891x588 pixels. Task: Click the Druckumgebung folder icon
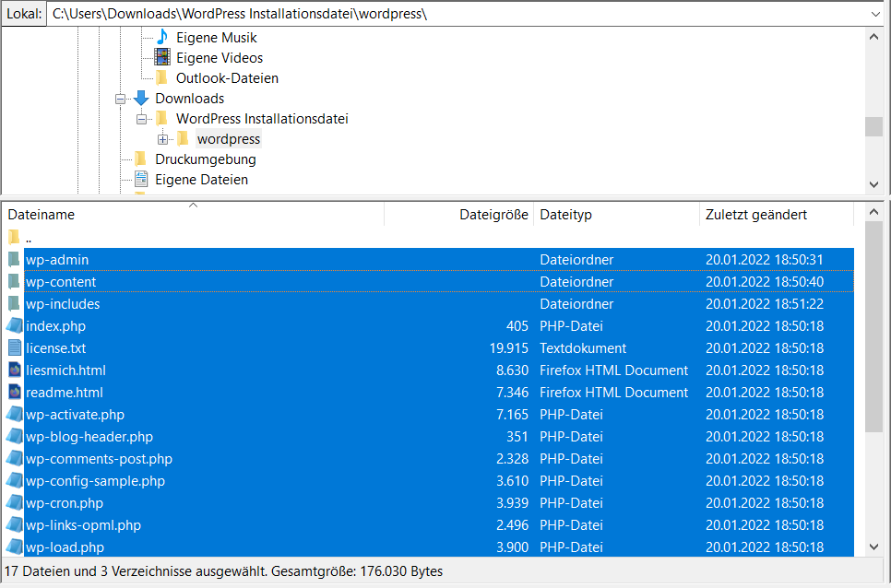[141, 159]
